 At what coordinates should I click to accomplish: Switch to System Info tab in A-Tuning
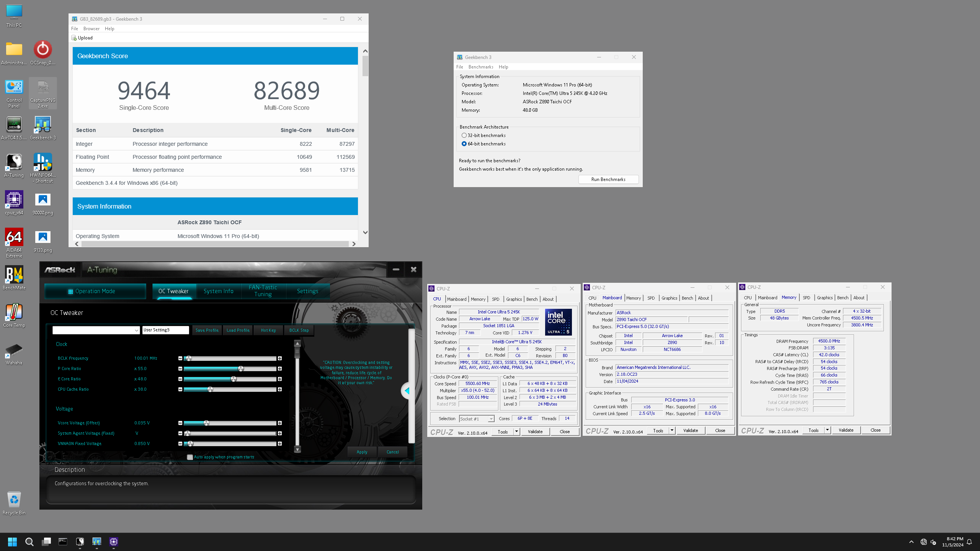click(219, 291)
